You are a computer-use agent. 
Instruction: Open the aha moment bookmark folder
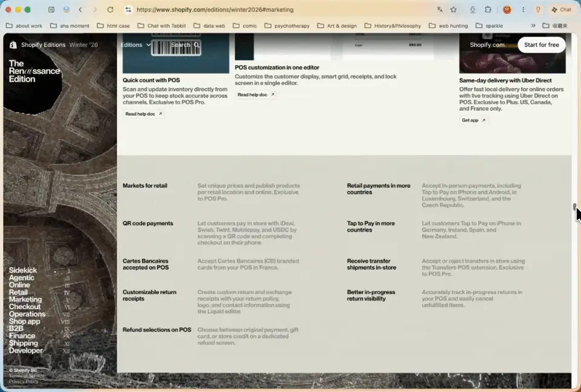click(x=70, y=25)
